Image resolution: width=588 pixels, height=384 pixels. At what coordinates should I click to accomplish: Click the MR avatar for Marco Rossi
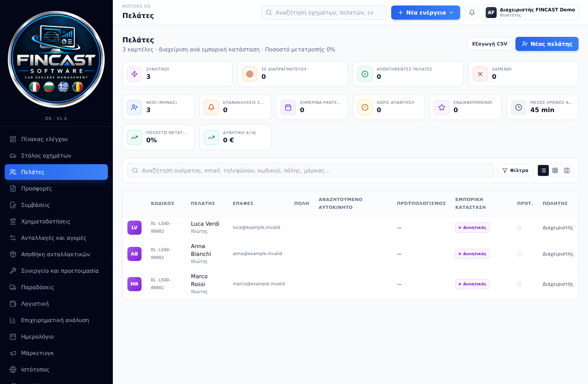(x=134, y=284)
